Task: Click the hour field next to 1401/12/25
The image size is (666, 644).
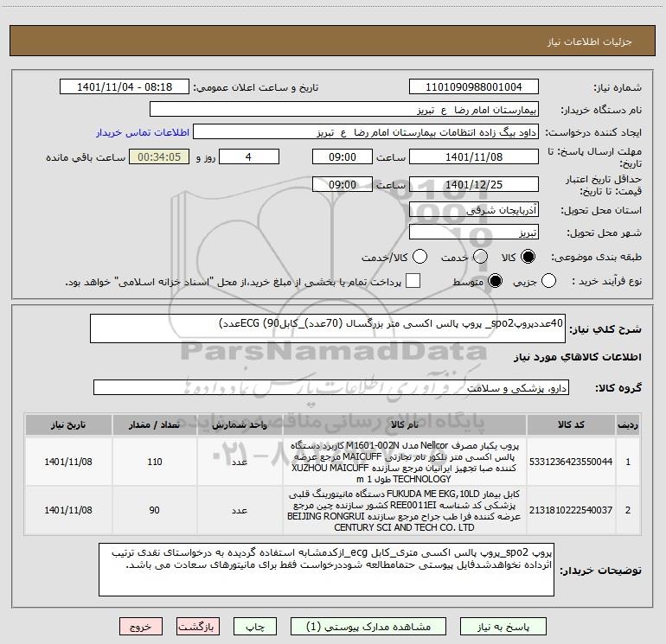Action: point(343,184)
